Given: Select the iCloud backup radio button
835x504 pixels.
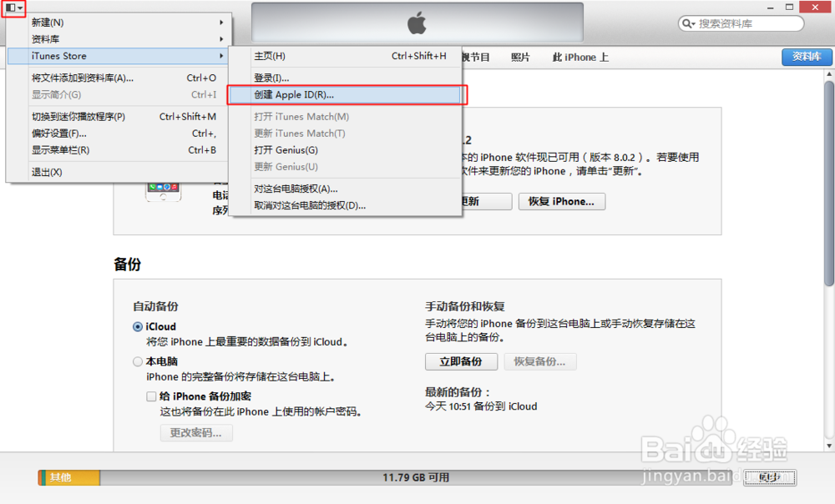Looking at the screenshot, I should [138, 327].
